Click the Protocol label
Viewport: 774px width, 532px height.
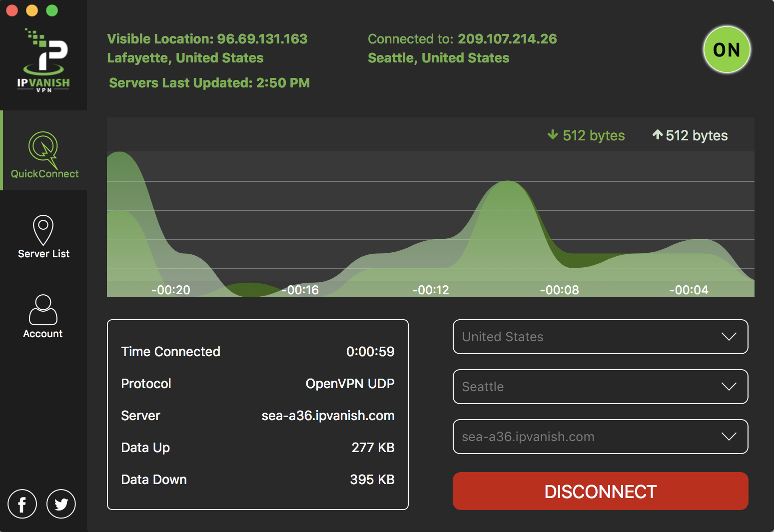pyautogui.click(x=146, y=384)
